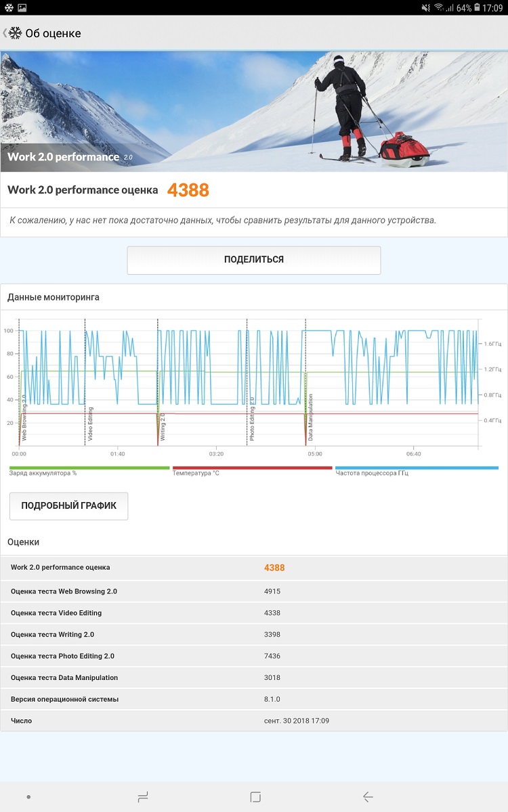This screenshot has width=508, height=812.
Task: Tap the back navigation arrow at bottom
Action: coord(368,797)
